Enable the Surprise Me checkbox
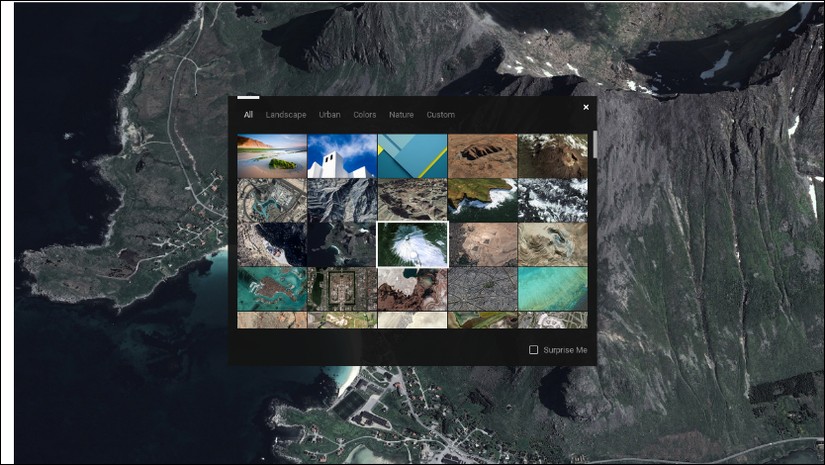The image size is (825, 465). tap(534, 350)
